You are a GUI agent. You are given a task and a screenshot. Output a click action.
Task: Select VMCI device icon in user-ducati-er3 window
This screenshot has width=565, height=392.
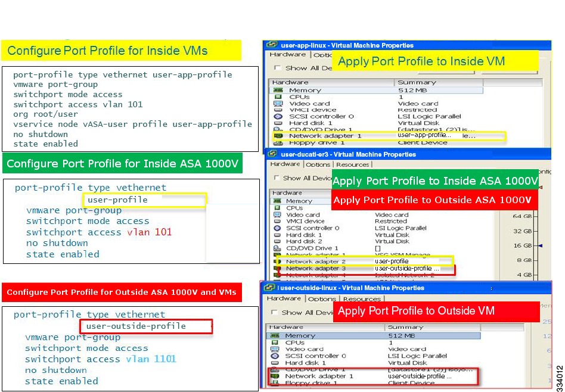(x=277, y=221)
